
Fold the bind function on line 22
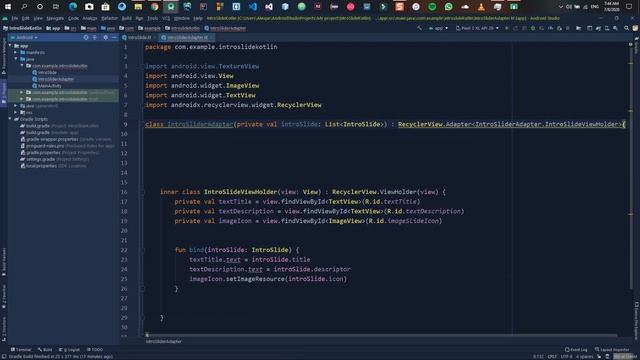pyautogui.click(x=143, y=250)
